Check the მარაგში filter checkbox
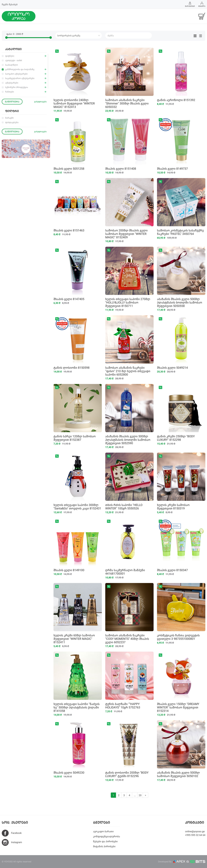Screen dimensions: 207x868 point(3,118)
